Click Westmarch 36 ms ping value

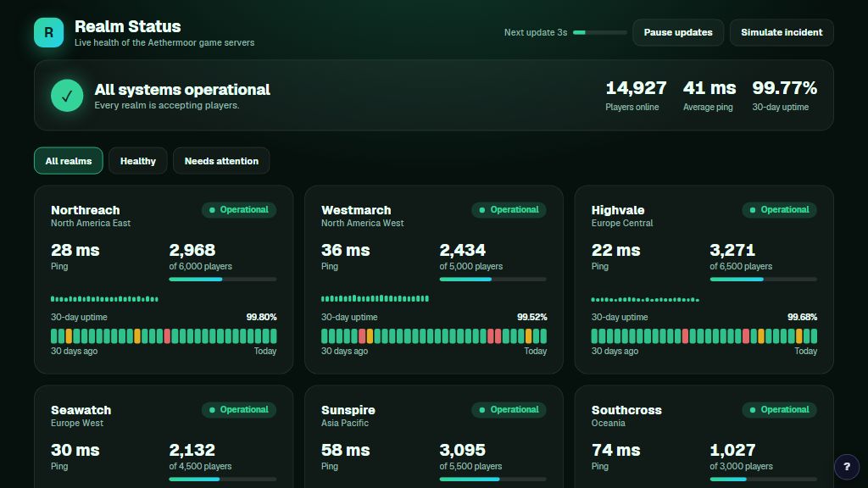click(346, 250)
